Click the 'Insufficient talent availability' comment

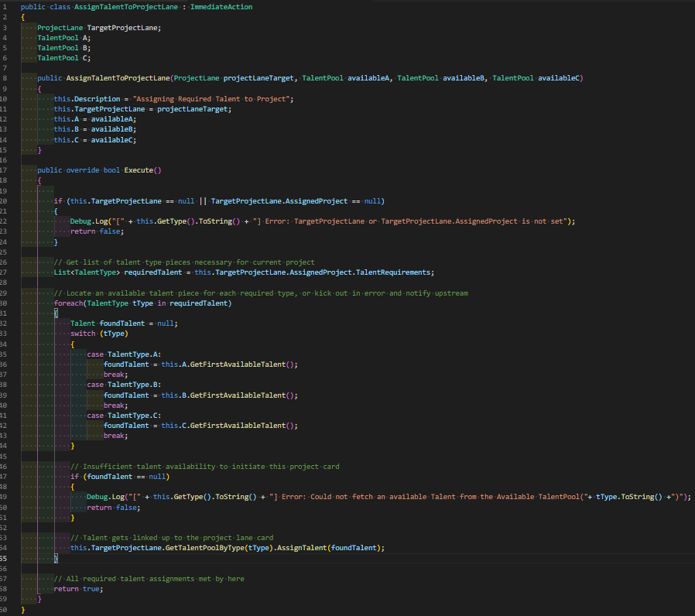pos(205,467)
